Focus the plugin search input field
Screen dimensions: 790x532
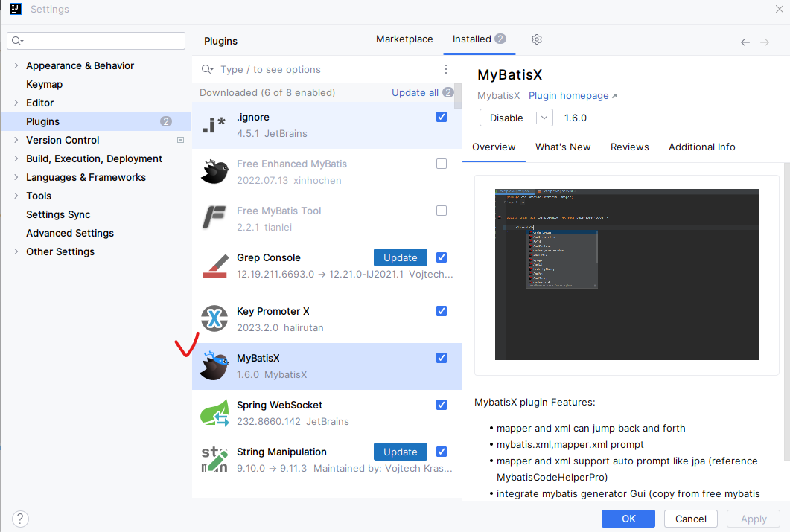(x=328, y=69)
